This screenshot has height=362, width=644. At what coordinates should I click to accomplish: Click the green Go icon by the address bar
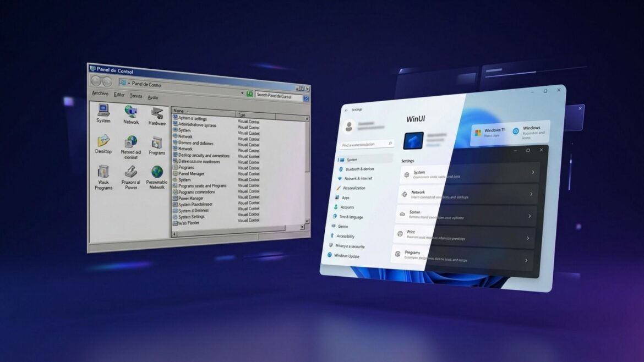(x=249, y=94)
